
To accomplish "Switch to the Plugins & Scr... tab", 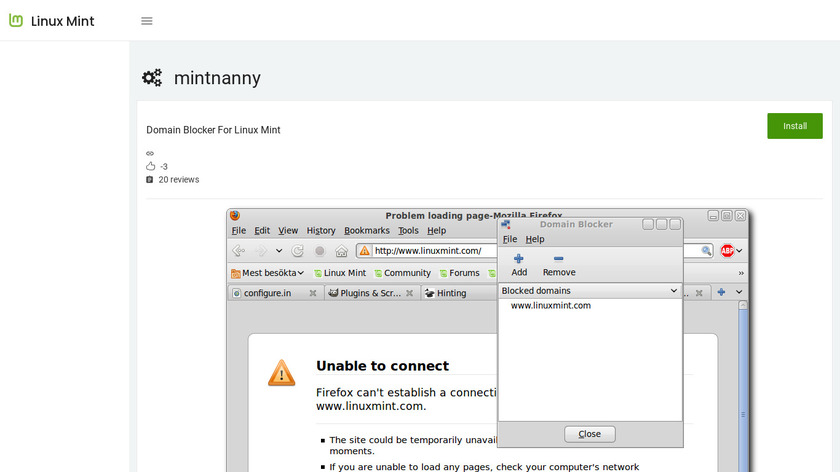I will click(364, 293).
